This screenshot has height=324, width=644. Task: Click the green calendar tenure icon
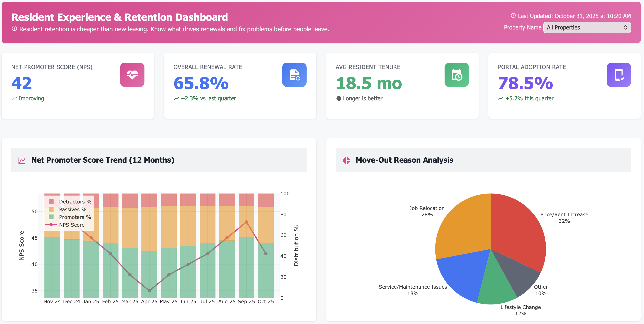457,75
